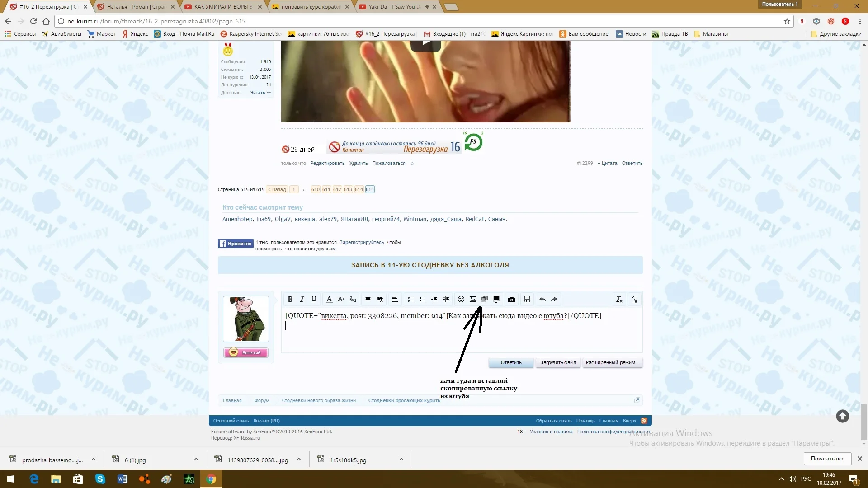Screen dimensions: 868x488
Task: Select the Italic formatting icon
Action: point(302,299)
